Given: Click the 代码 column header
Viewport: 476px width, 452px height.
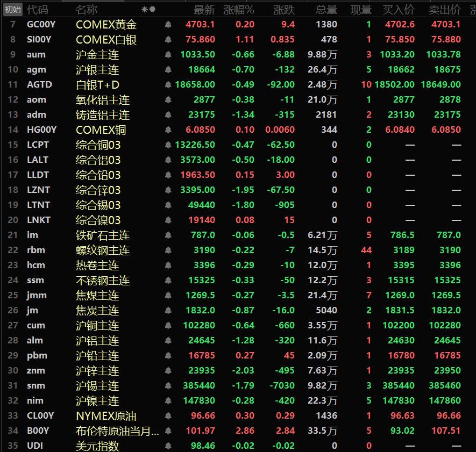Looking at the screenshot, I should click(x=37, y=10).
